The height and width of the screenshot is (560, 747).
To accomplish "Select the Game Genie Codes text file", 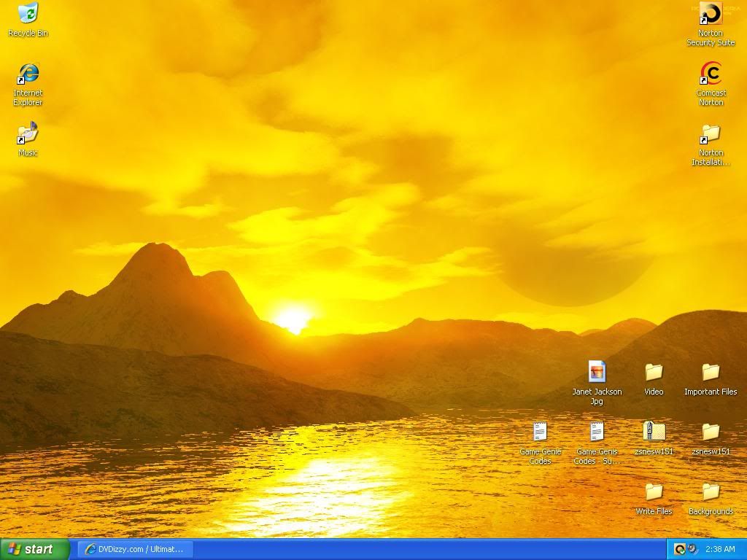I will click(540, 432).
